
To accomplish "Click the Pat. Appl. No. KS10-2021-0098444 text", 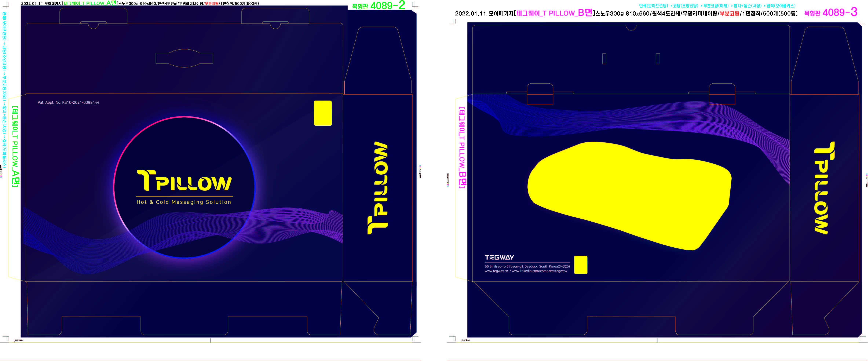I will click(x=68, y=103).
